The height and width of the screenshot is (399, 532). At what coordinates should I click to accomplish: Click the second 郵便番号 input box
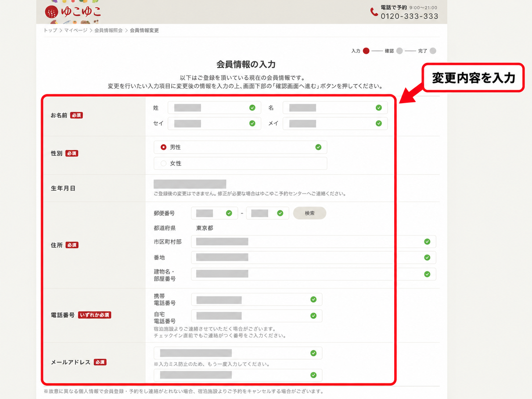point(267,213)
